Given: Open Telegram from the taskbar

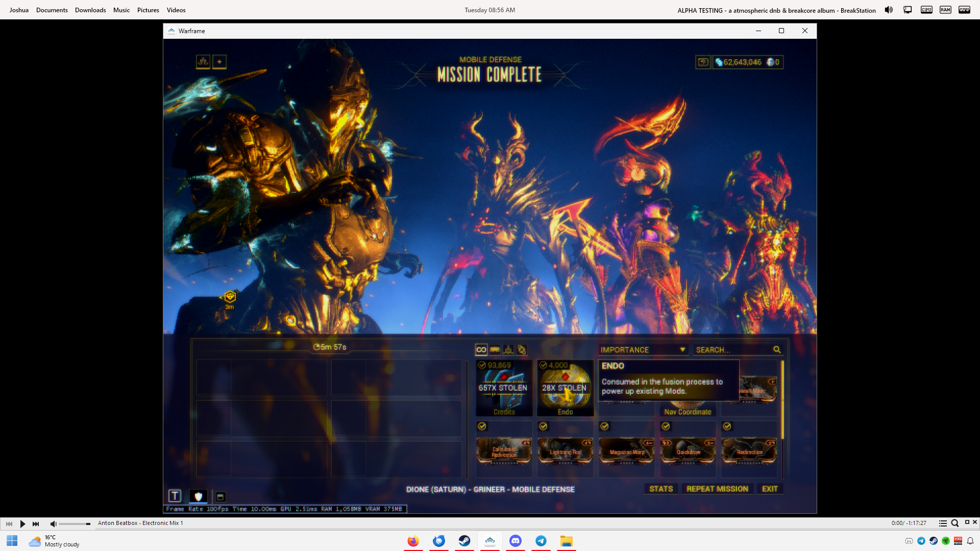Looking at the screenshot, I should 541,541.
